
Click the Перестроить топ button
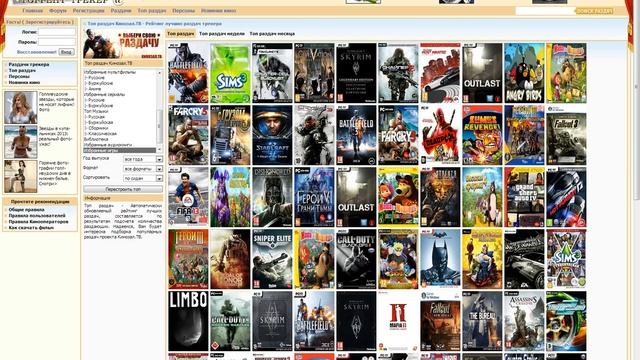pos(123,189)
